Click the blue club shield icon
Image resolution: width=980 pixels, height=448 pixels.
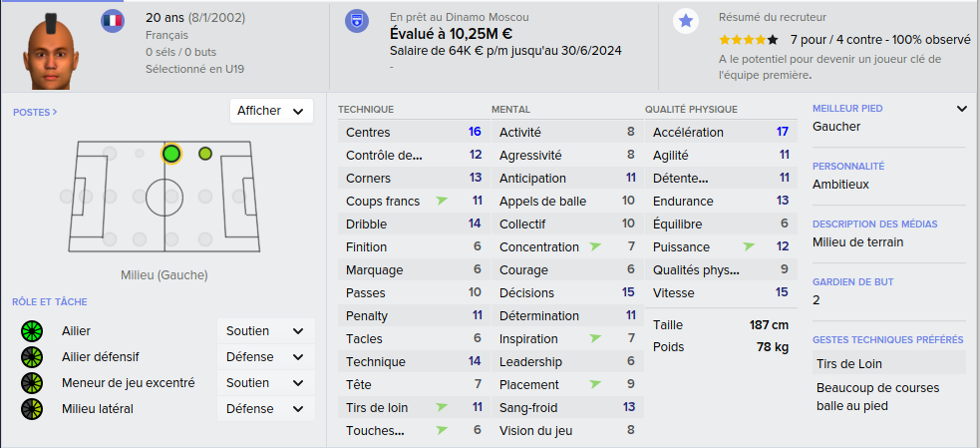click(x=357, y=21)
